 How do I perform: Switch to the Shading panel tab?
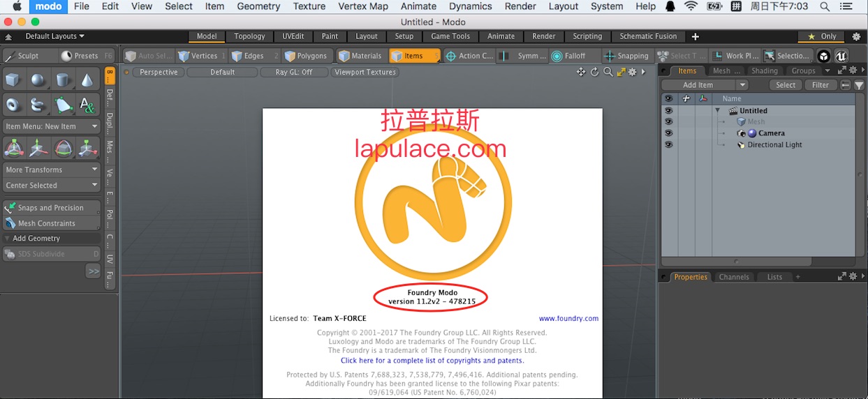click(x=765, y=70)
